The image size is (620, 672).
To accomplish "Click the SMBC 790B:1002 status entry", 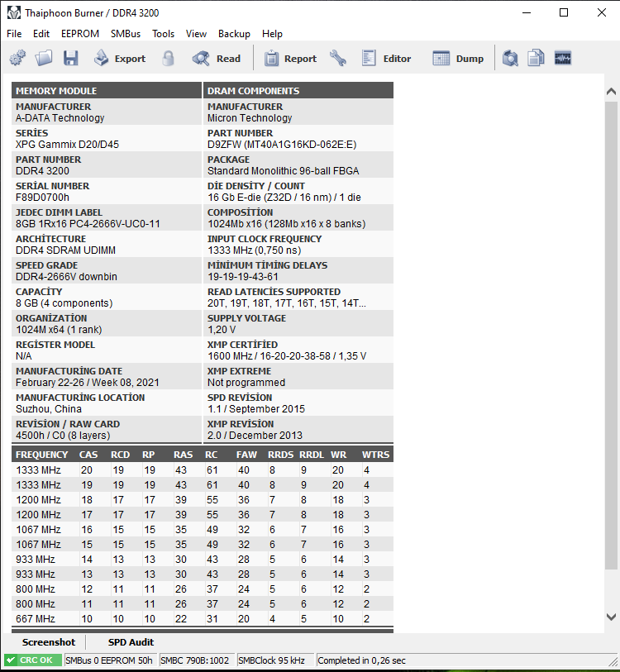I will point(195,660).
